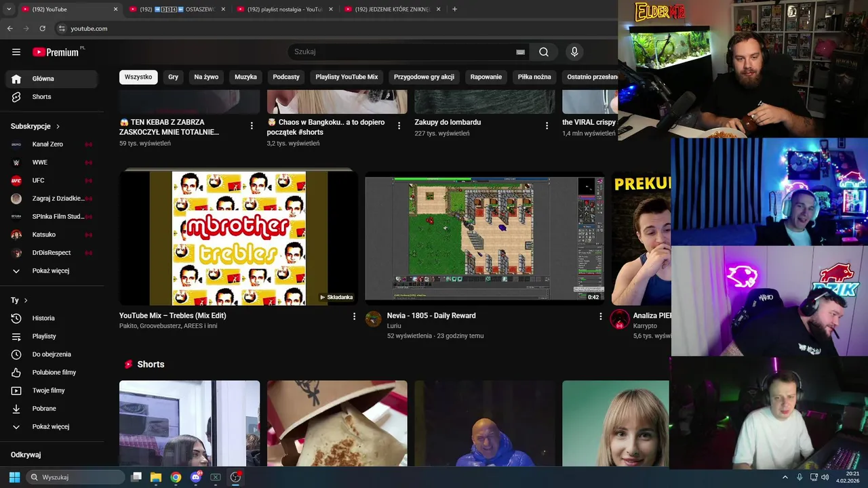Viewport: 868px width, 488px height.
Task: Open Kanał Zero subscription
Action: click(x=52, y=144)
